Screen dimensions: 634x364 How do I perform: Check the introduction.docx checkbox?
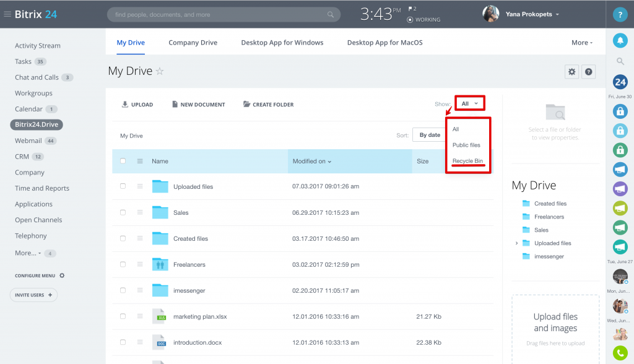coord(123,342)
